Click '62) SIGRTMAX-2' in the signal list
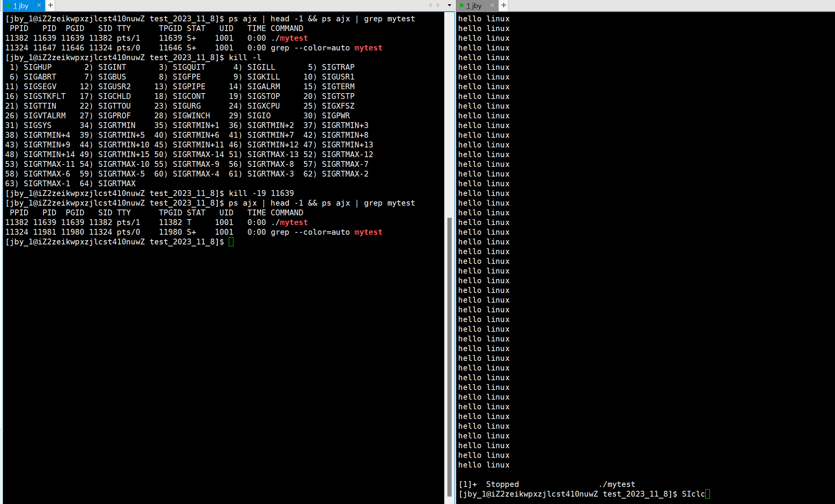 click(x=336, y=174)
